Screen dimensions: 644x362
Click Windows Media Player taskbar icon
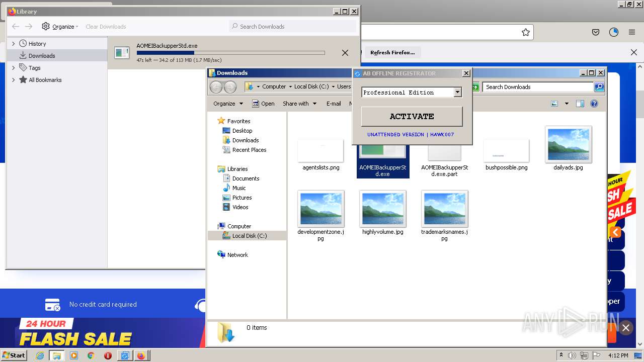[74, 355]
